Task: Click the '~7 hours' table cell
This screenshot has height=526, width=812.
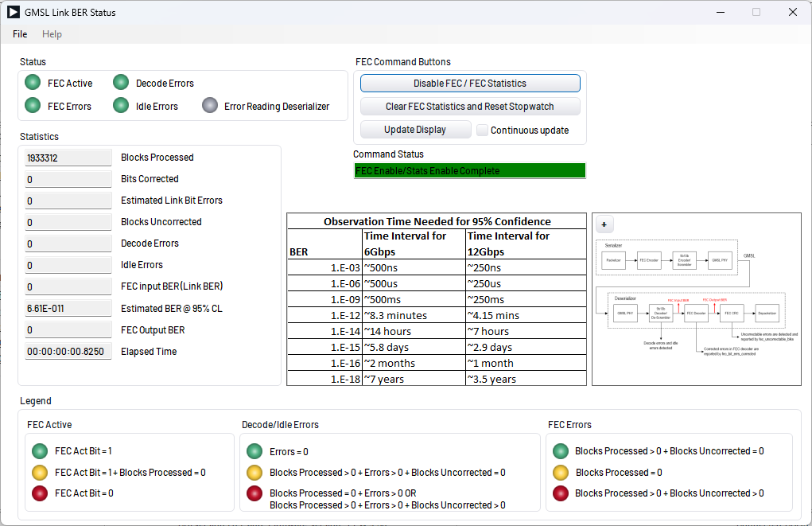Action: click(526, 332)
